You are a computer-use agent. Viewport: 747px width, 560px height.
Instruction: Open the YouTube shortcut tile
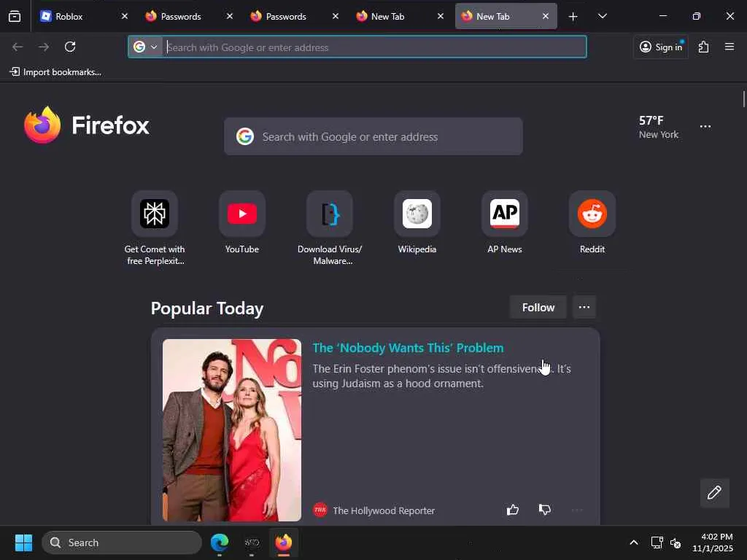coord(242,222)
